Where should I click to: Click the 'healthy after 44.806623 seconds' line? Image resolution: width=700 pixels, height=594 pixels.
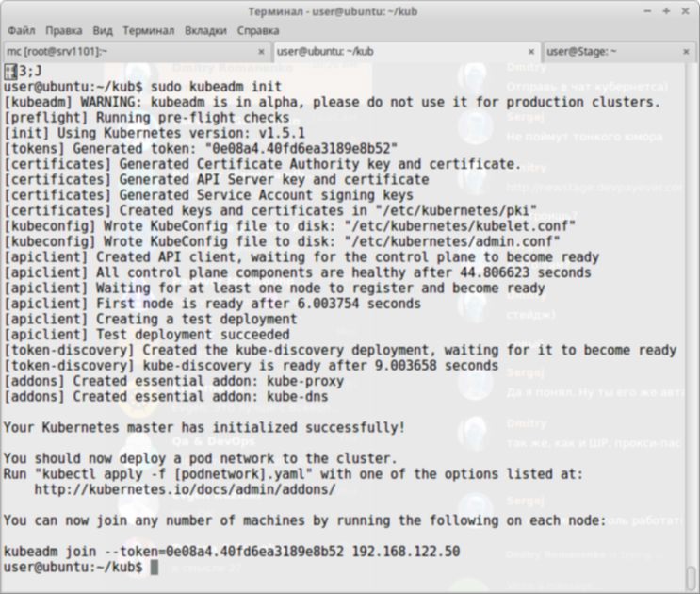pyautogui.click(x=298, y=272)
